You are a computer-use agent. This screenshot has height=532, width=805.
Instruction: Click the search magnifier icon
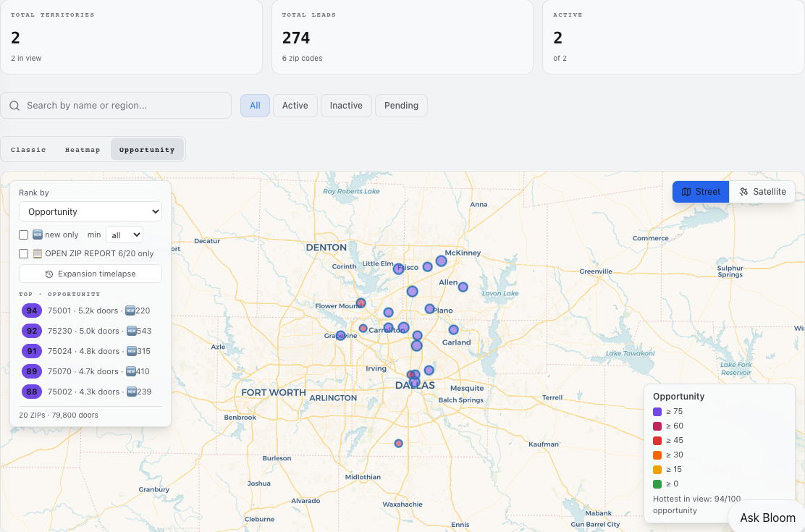(15, 106)
